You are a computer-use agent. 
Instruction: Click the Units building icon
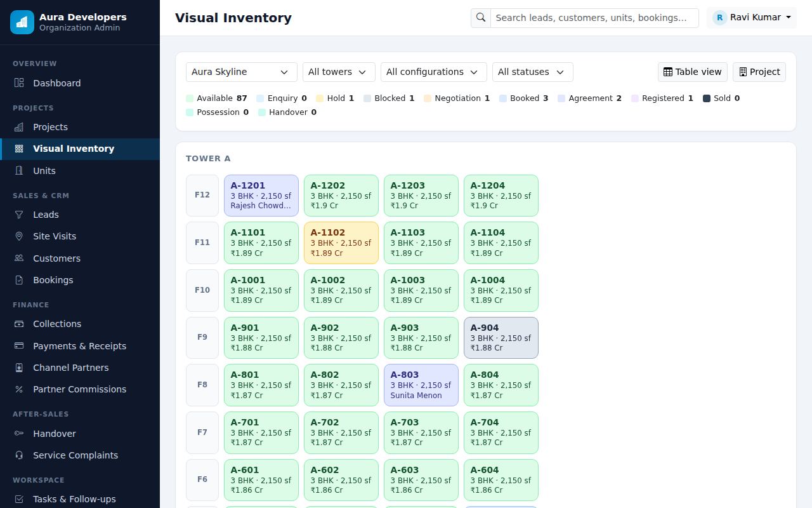[x=19, y=171]
